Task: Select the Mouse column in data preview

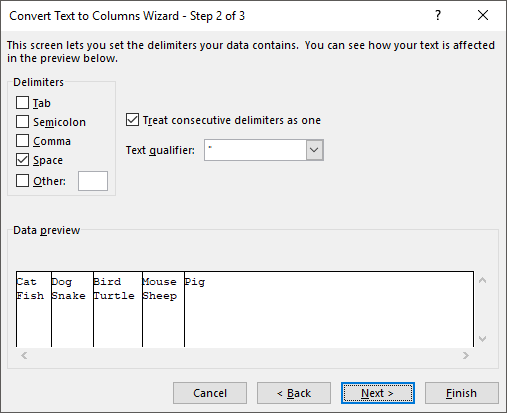Action: [163, 309]
